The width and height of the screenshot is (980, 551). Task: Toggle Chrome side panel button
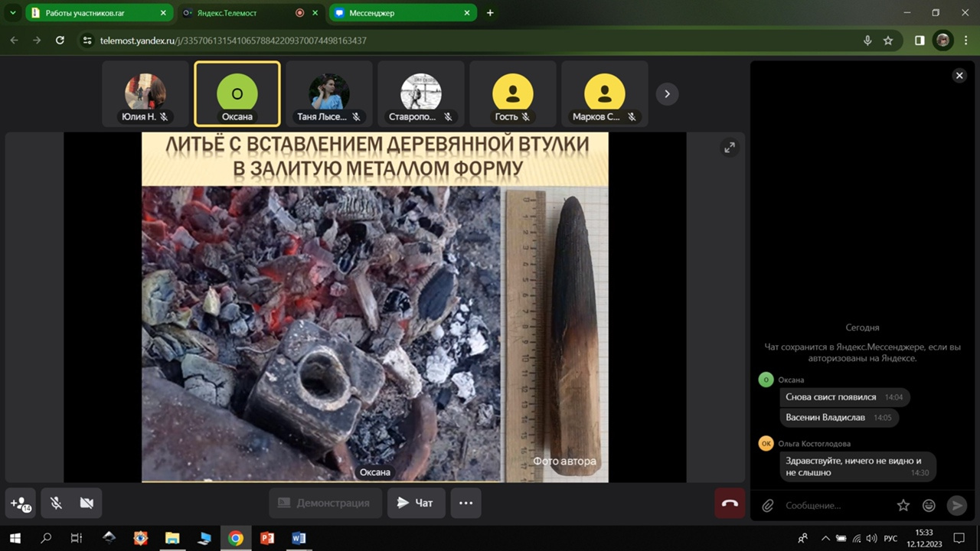tap(920, 41)
